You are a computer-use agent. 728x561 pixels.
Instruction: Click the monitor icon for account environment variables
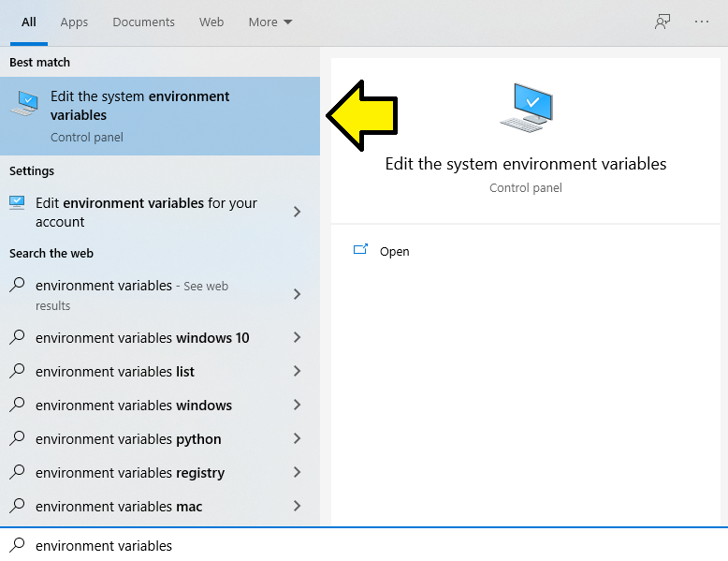point(17,203)
